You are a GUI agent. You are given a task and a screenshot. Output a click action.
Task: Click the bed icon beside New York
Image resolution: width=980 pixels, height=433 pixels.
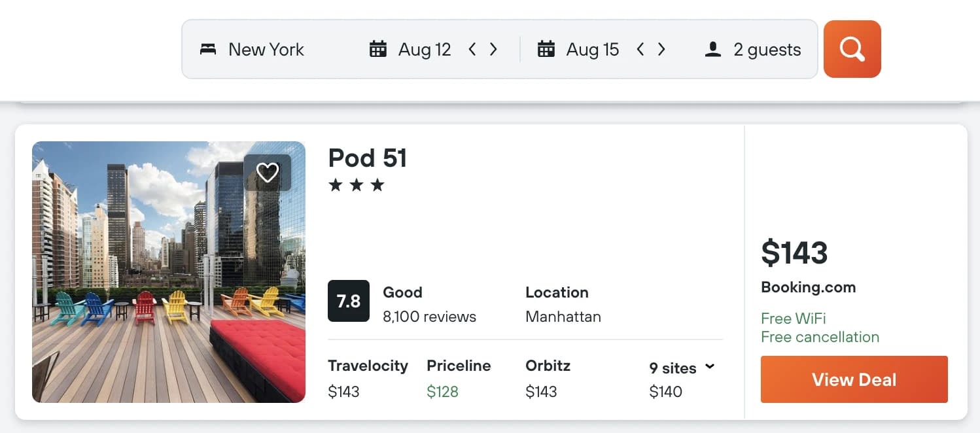208,50
